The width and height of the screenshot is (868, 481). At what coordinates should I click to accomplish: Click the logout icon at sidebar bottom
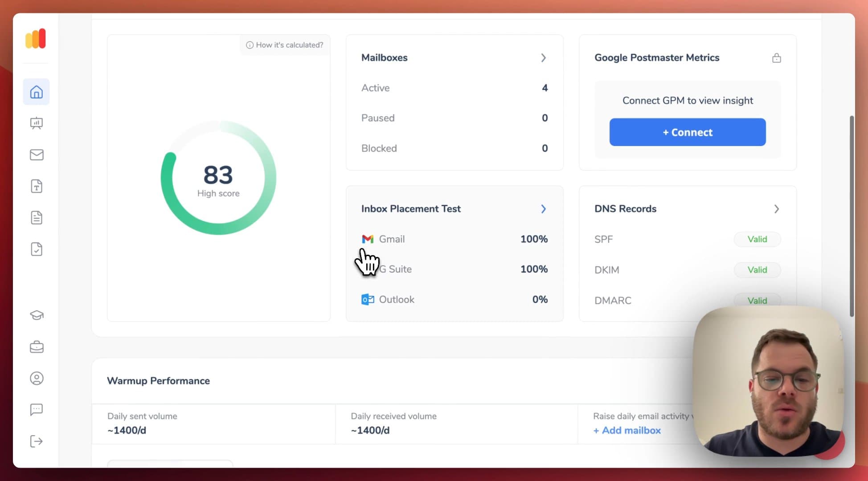coord(36,441)
